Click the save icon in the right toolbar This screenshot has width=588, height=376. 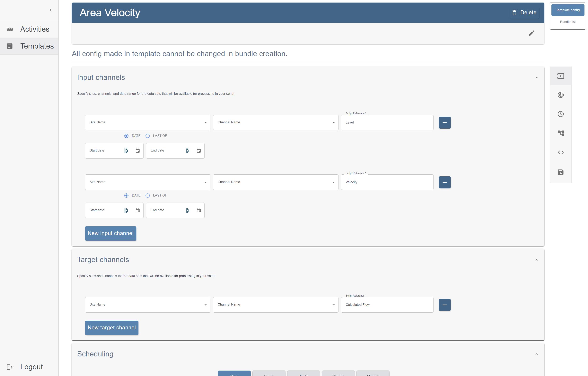(560, 172)
